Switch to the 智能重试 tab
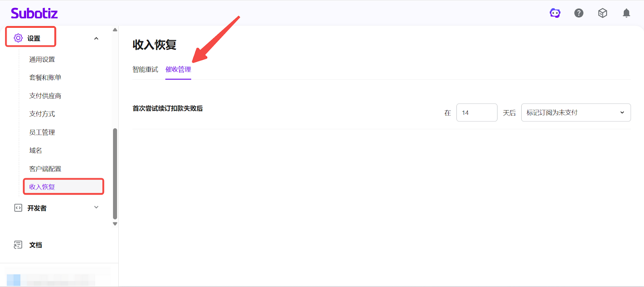644x287 pixels. pyautogui.click(x=145, y=70)
